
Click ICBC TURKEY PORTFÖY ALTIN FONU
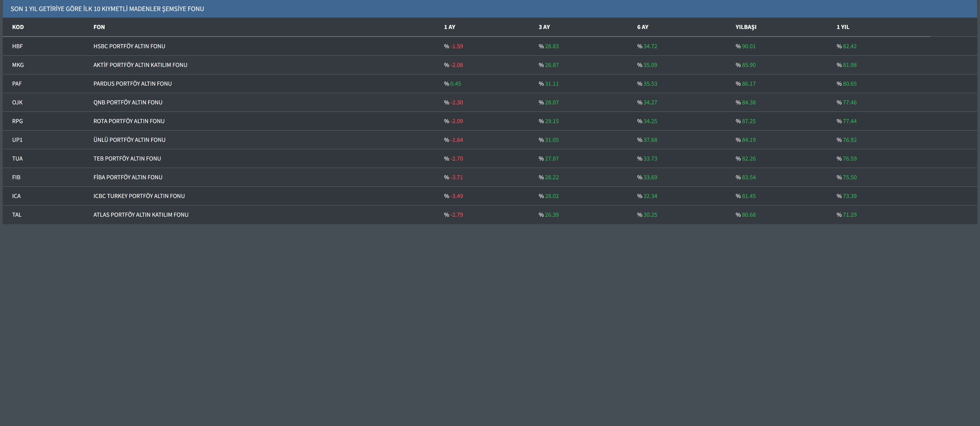(x=139, y=196)
